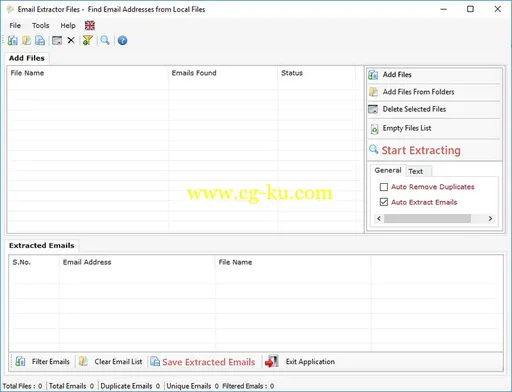The height and width of the screenshot is (392, 512).
Task: Minimize the Email Extractor Files window
Action: click(x=443, y=9)
